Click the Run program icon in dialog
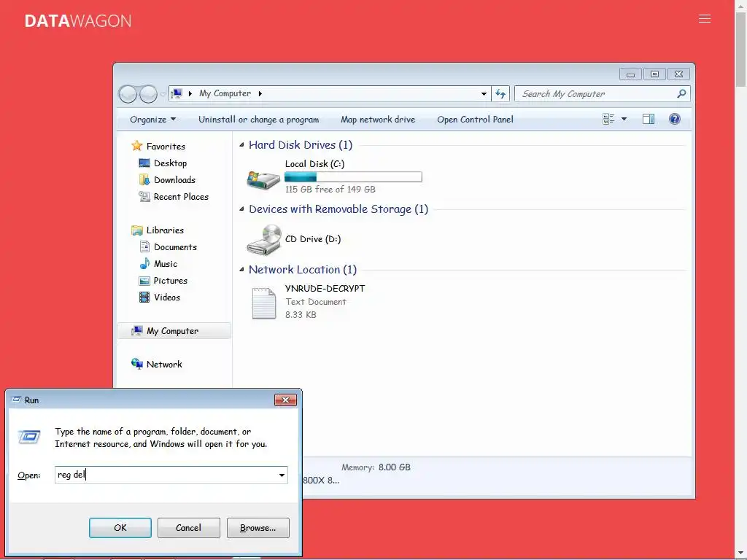Screen dimensions: 747x560 pyautogui.click(x=29, y=437)
